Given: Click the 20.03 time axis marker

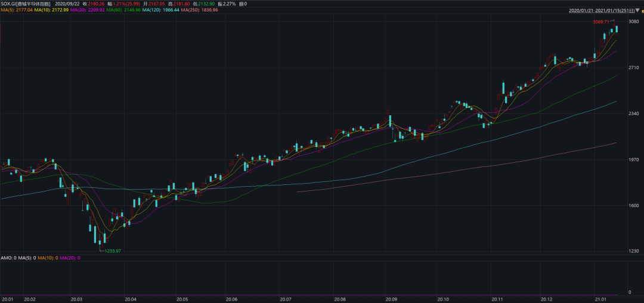Looking at the screenshot, I should 76,299.
